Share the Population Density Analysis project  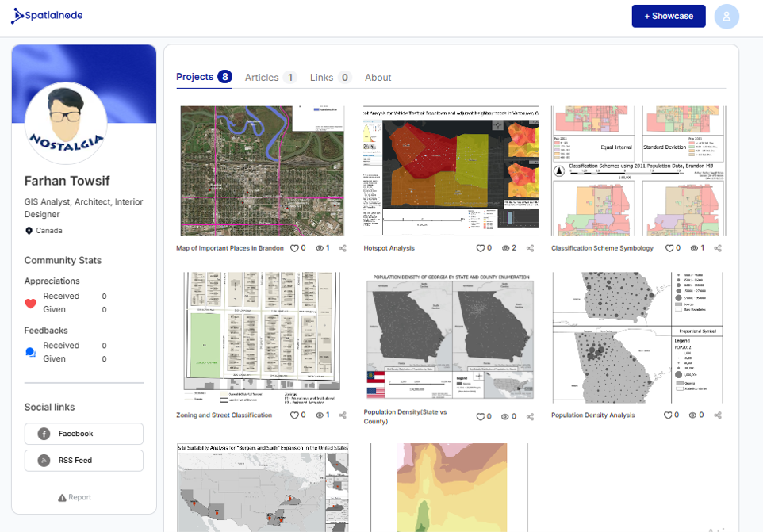point(718,415)
